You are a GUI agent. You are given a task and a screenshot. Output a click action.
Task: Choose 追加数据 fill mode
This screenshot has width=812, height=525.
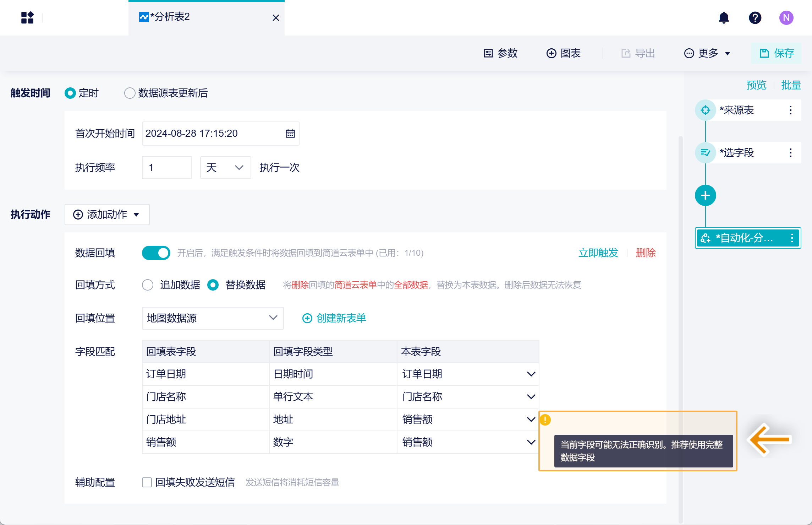pos(148,285)
